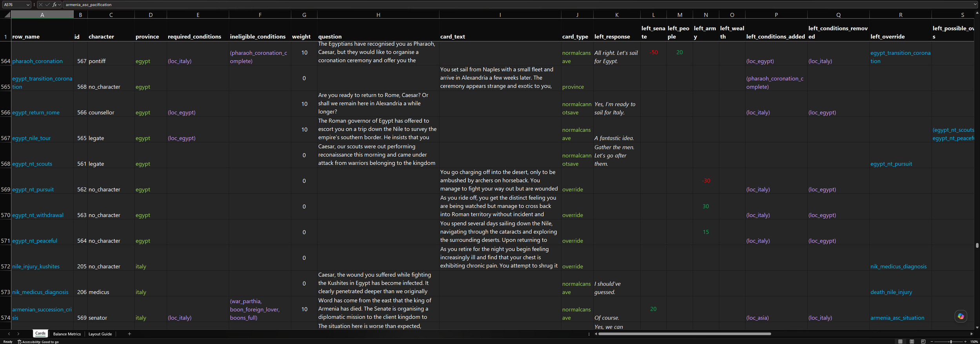Select the Cards sheet tab
The image size is (980, 344).
(40, 333)
